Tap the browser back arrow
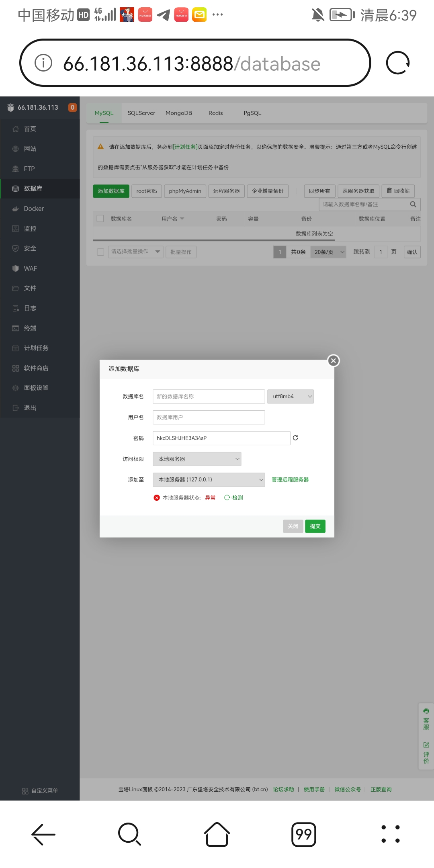The image size is (434, 868). coord(43,834)
